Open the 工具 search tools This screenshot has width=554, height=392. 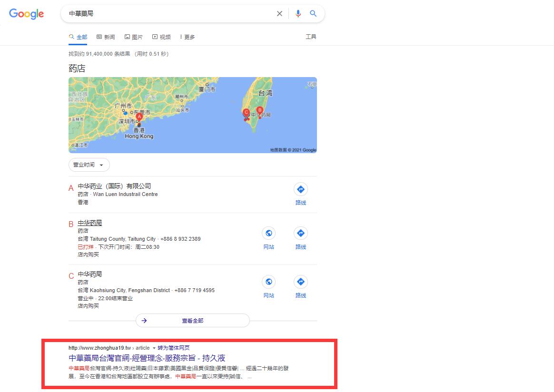[311, 37]
